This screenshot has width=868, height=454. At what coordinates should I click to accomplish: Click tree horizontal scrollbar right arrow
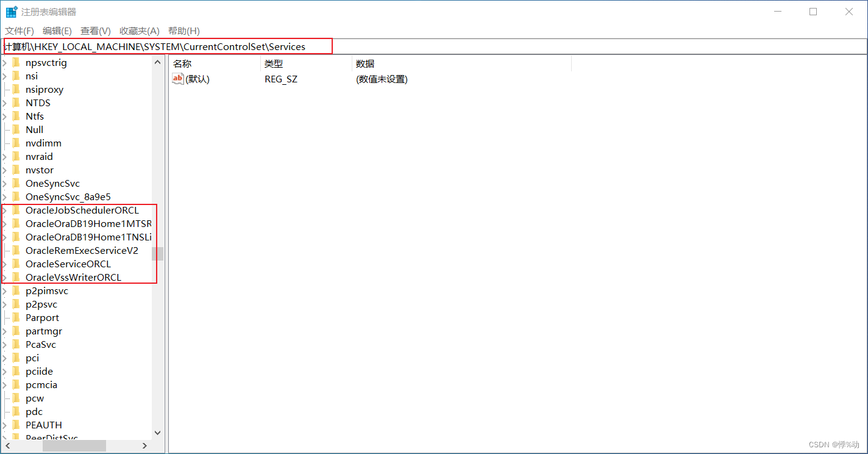click(144, 445)
